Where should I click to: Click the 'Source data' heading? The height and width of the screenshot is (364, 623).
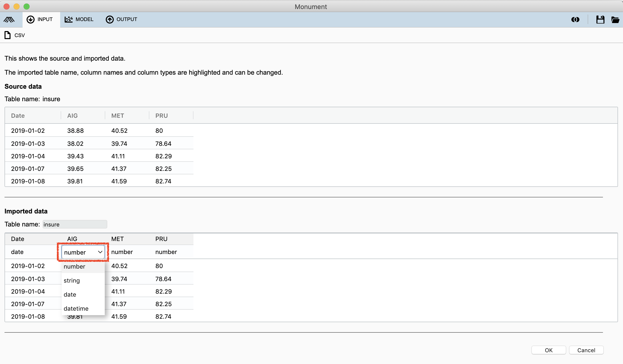pos(23,87)
